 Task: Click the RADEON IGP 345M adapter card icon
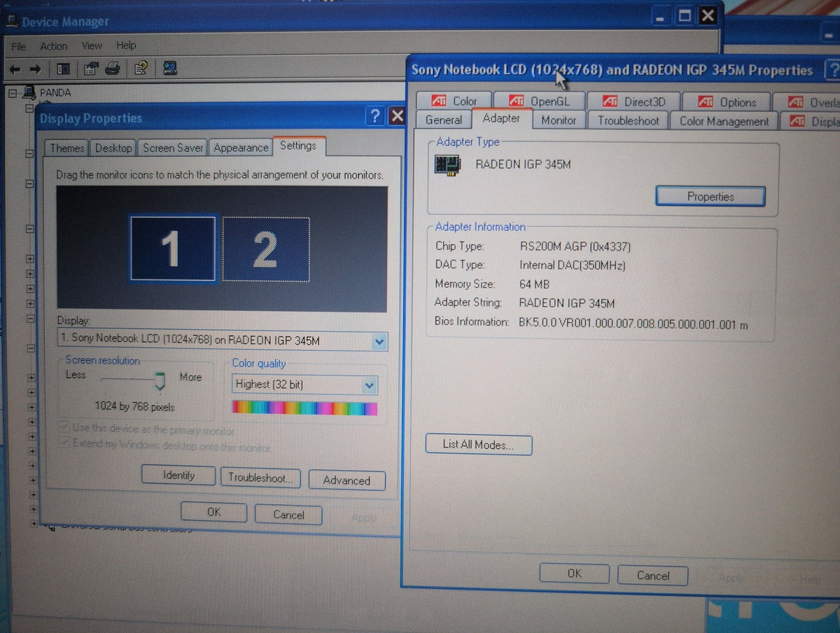(448, 165)
